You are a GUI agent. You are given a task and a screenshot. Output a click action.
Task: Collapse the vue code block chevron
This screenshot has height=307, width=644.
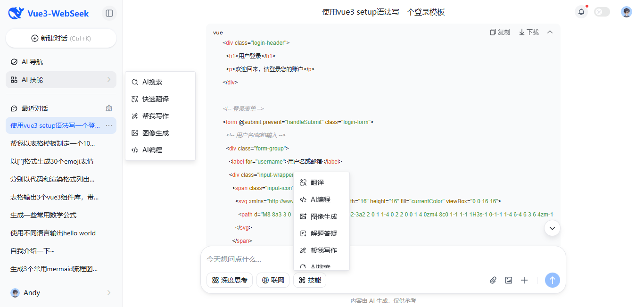coord(550,32)
